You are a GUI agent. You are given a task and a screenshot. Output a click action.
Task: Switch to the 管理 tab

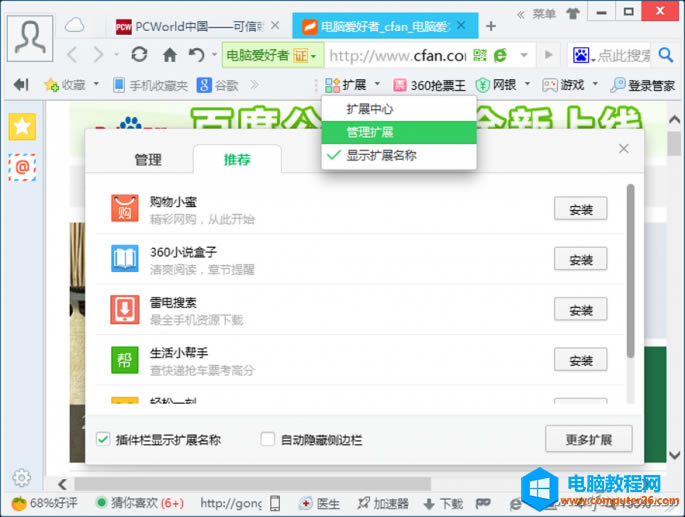[x=148, y=159]
